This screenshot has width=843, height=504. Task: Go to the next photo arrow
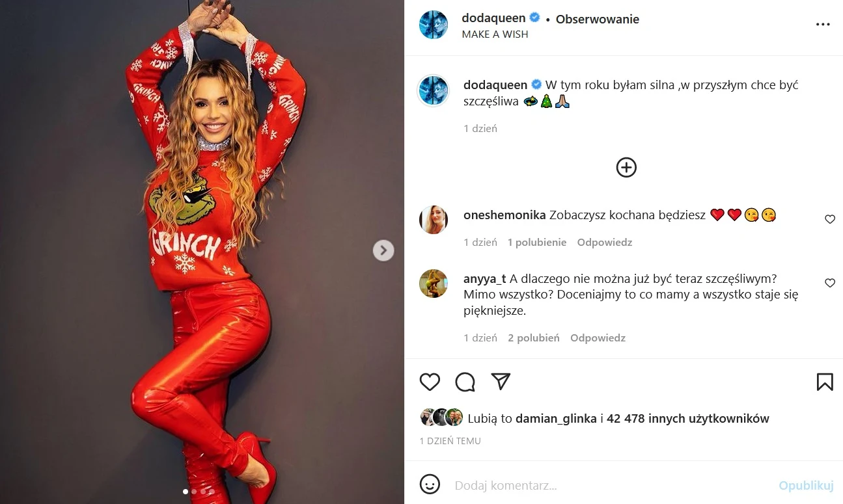point(383,250)
